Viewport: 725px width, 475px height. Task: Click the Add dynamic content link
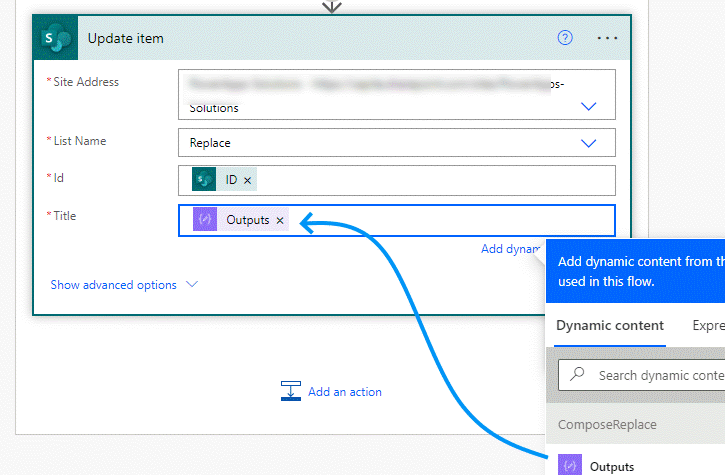pos(512,249)
